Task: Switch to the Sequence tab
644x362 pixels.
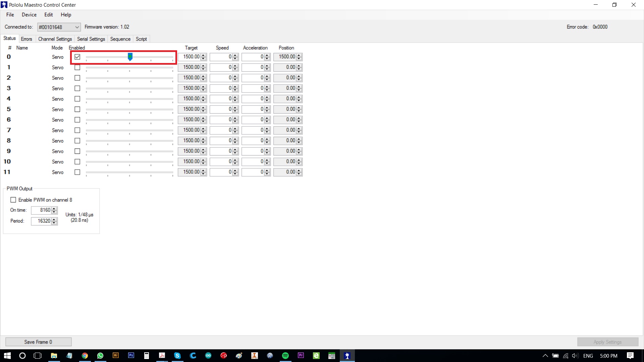Action: point(120,39)
